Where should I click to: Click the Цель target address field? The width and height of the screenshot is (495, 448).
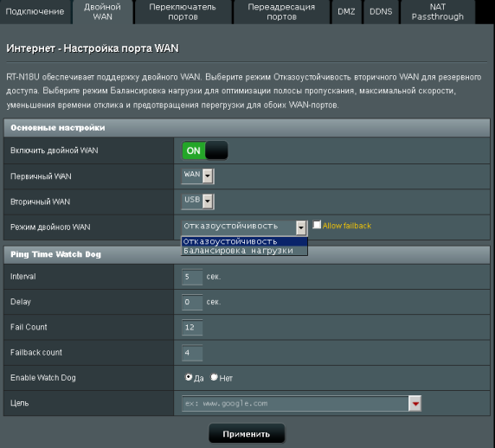click(x=295, y=404)
